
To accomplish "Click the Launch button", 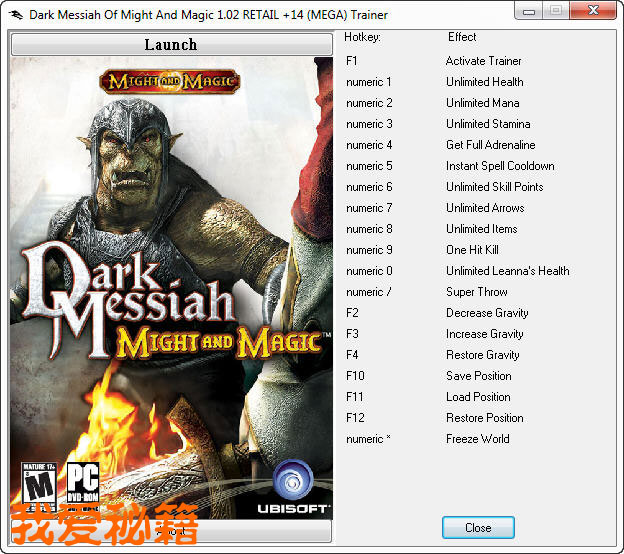I will tap(171, 45).
